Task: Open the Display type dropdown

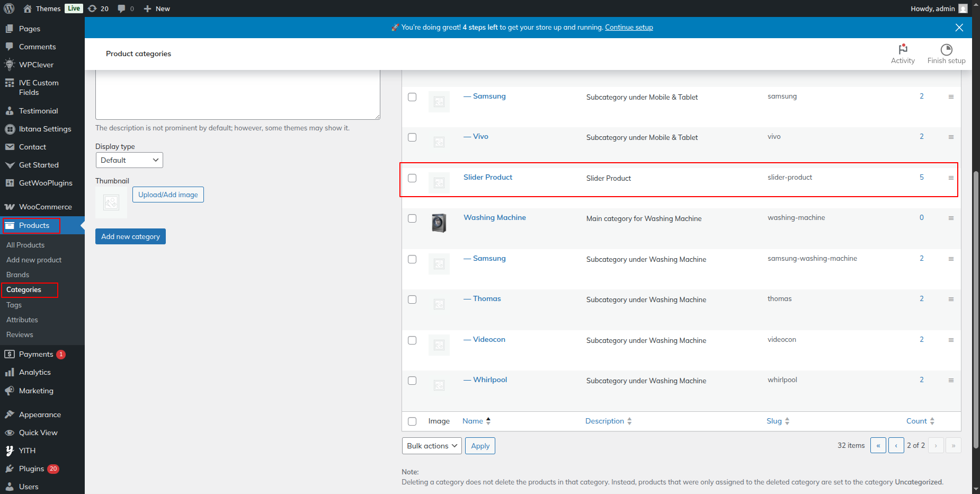Action: click(129, 160)
